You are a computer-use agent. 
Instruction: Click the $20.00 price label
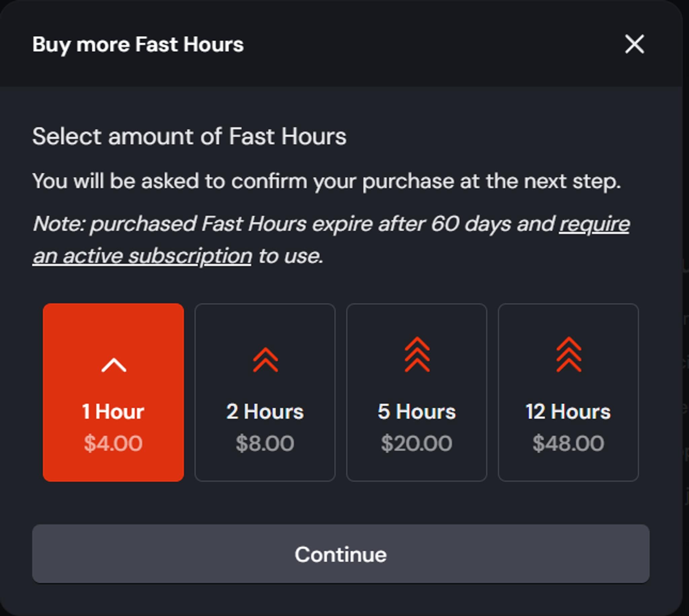[417, 443]
